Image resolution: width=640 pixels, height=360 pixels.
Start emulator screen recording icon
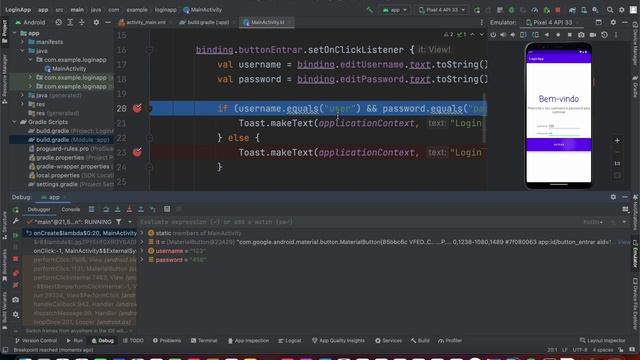click(x=593, y=35)
